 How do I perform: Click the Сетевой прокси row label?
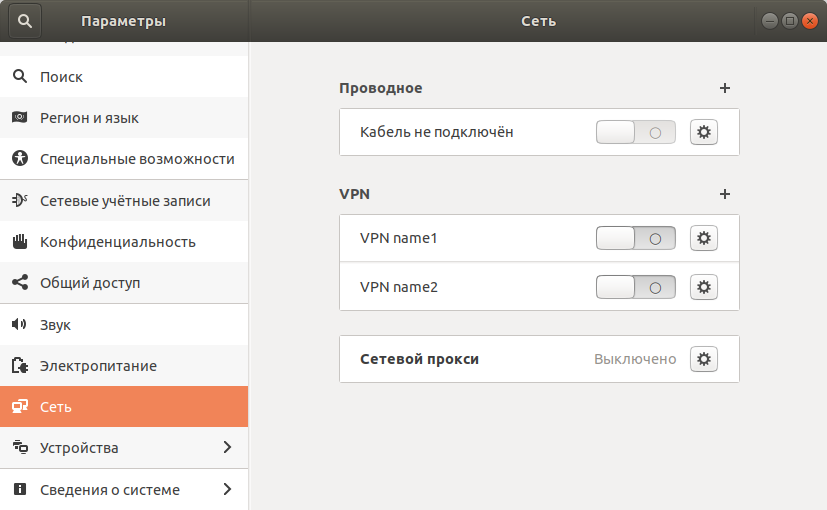pyautogui.click(x=419, y=359)
